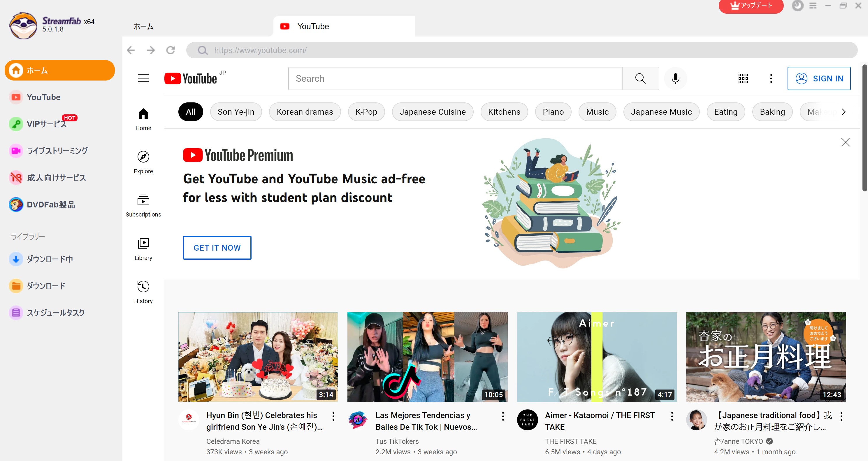Open THE FIRST TAKE channel avatar
The image size is (868, 461).
click(527, 420)
